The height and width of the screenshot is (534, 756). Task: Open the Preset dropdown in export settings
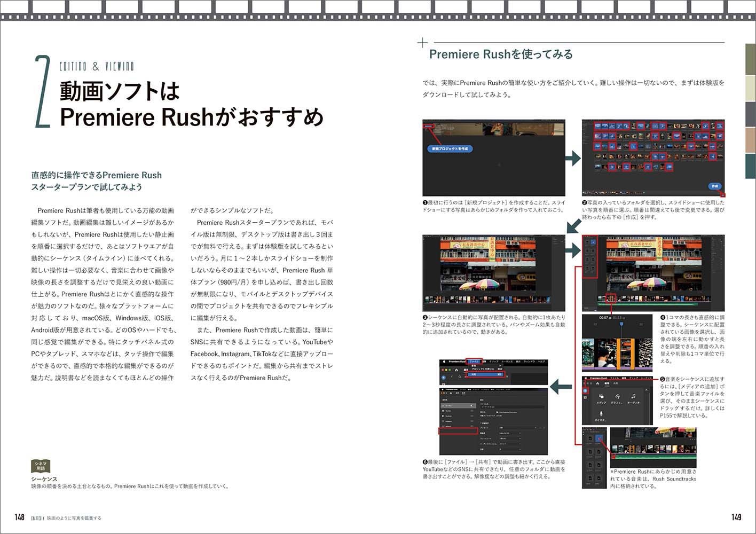pos(517,427)
